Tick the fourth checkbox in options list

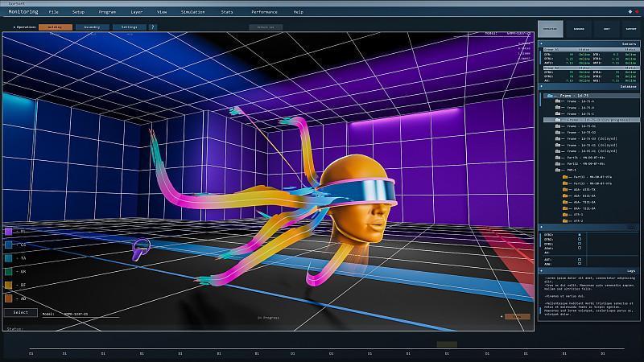580,249
